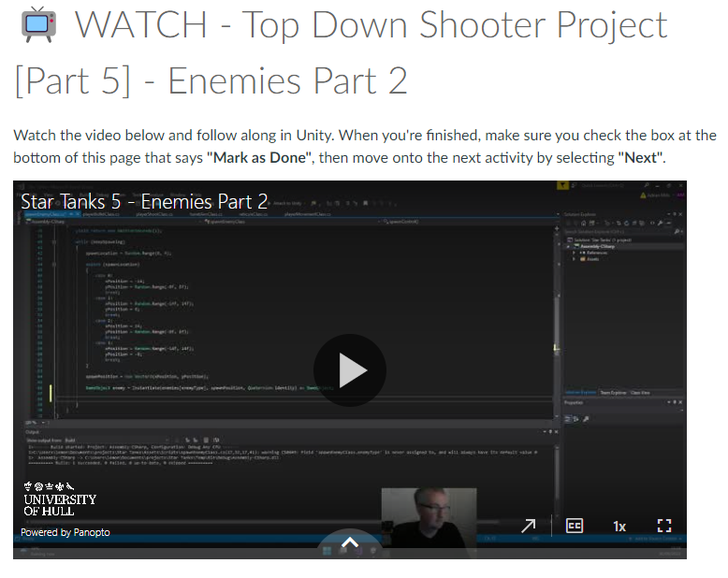Play the Star Tanks 5 video
Viewport: 728px width, 578px height.
coord(349,370)
